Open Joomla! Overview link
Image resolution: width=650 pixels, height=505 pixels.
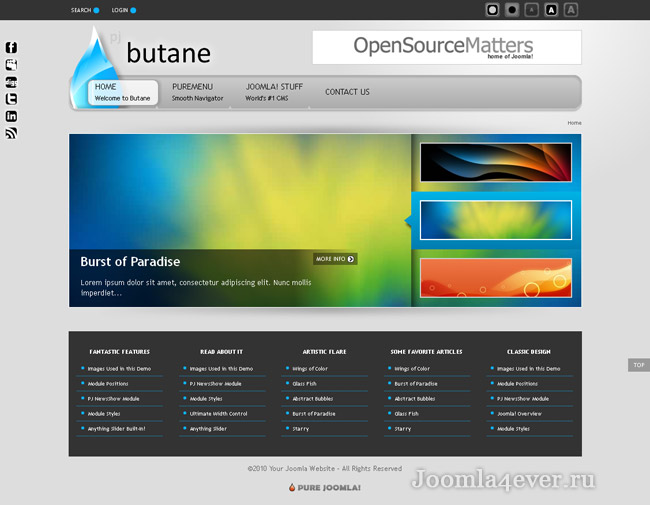519,413
